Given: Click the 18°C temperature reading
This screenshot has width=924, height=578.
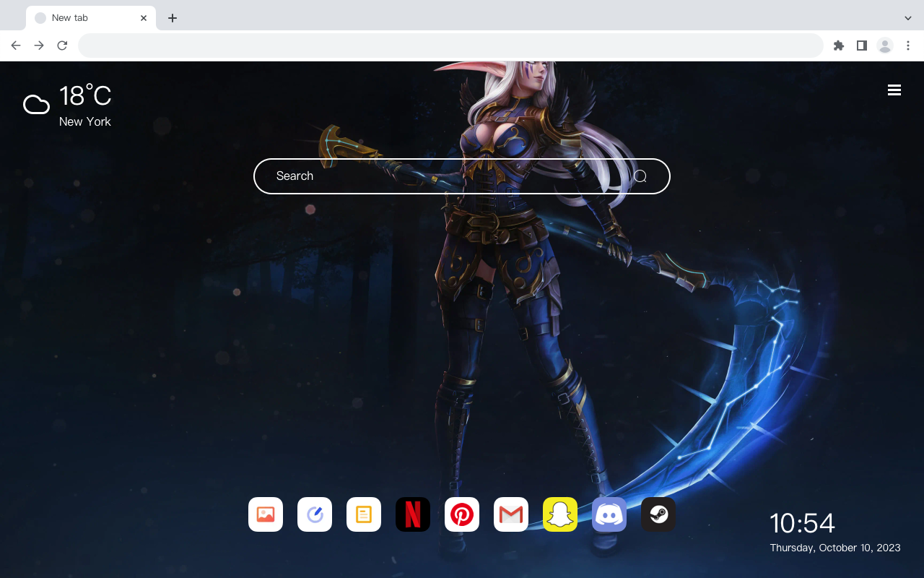Looking at the screenshot, I should tap(85, 96).
